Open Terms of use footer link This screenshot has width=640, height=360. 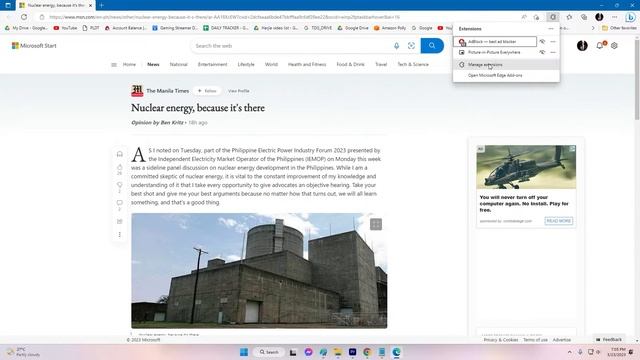coord(536,340)
